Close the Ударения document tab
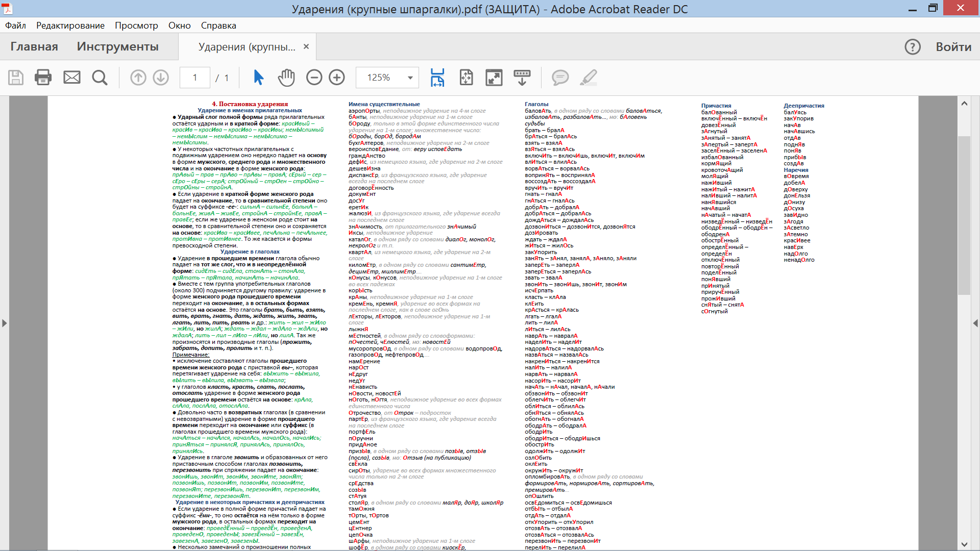This screenshot has width=980, height=551. tap(306, 46)
